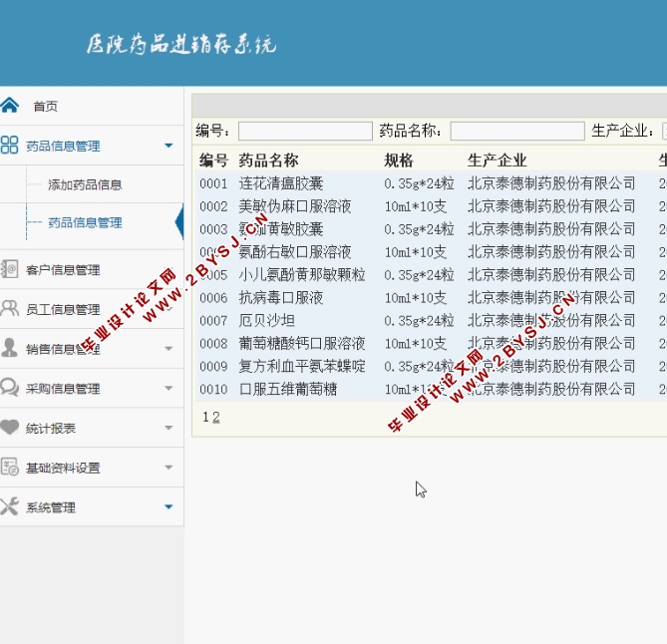Click the 编号 column header
The height and width of the screenshot is (644, 667).
pos(213,161)
